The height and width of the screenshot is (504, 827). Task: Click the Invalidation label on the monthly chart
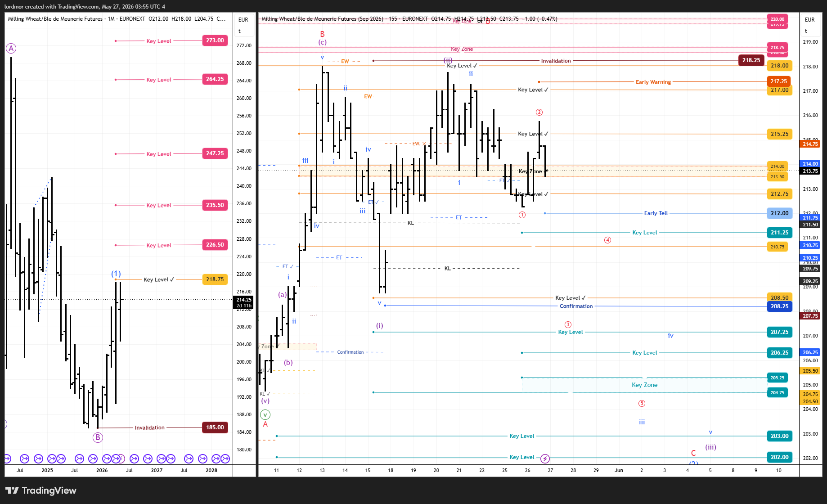(x=150, y=428)
